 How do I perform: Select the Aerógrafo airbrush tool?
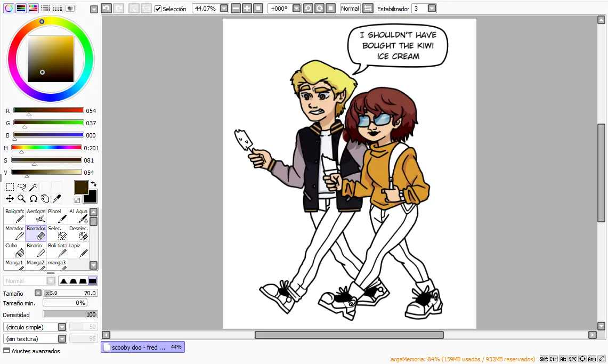point(36,216)
